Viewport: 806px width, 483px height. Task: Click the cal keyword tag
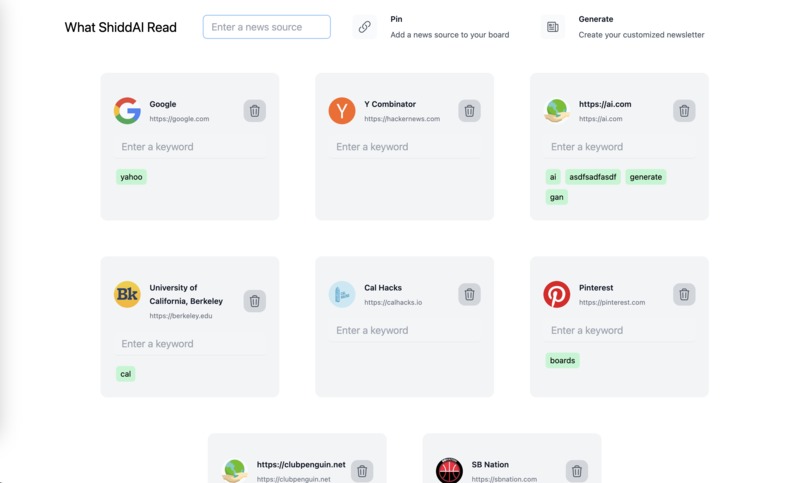[125, 374]
